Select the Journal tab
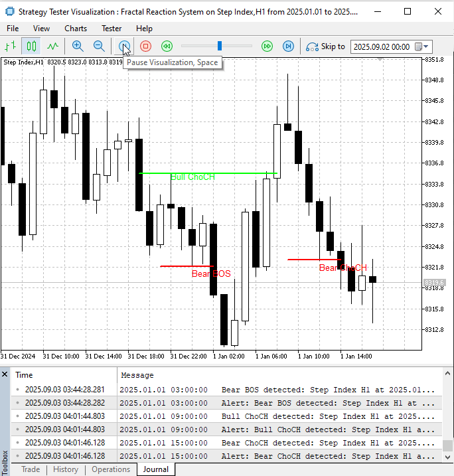454x476 pixels. tap(156, 469)
